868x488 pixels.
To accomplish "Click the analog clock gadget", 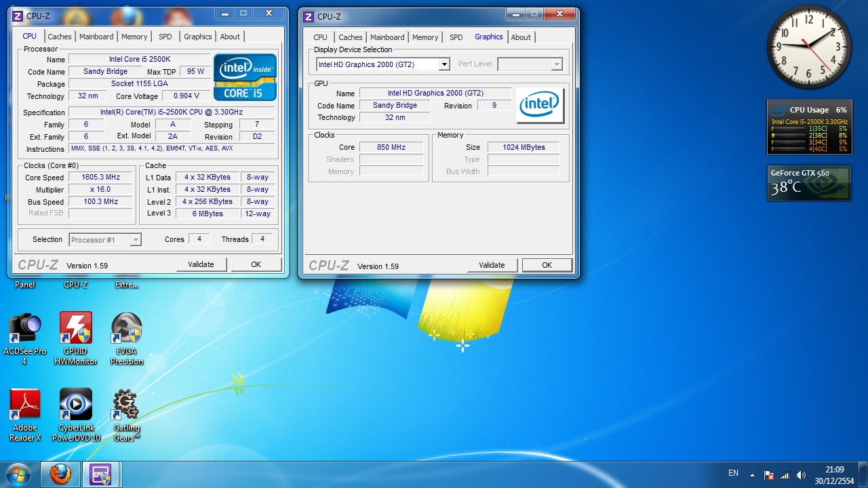I will 809,47.
